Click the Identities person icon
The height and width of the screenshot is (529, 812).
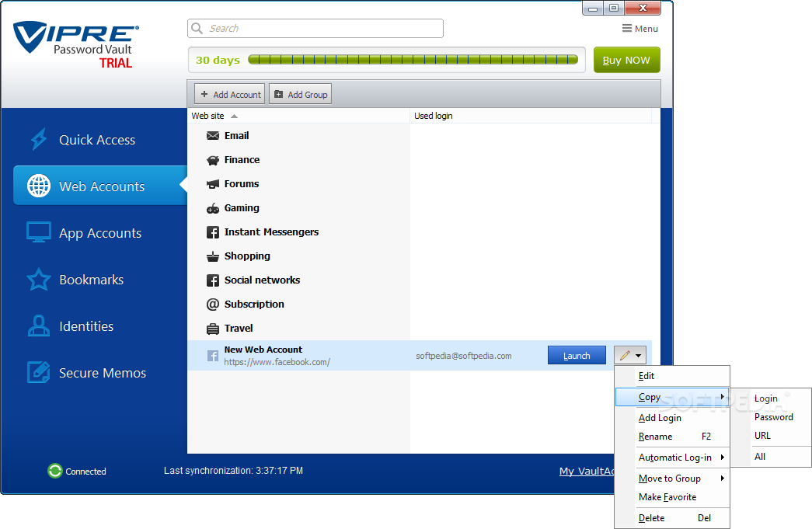coord(39,325)
